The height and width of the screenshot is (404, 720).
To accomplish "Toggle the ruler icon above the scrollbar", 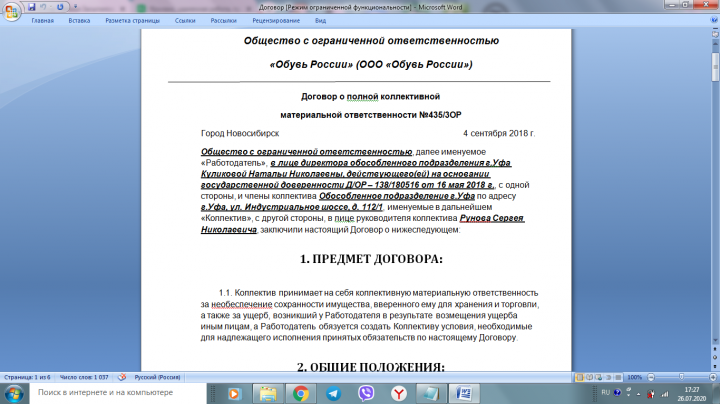I will 715,34.
